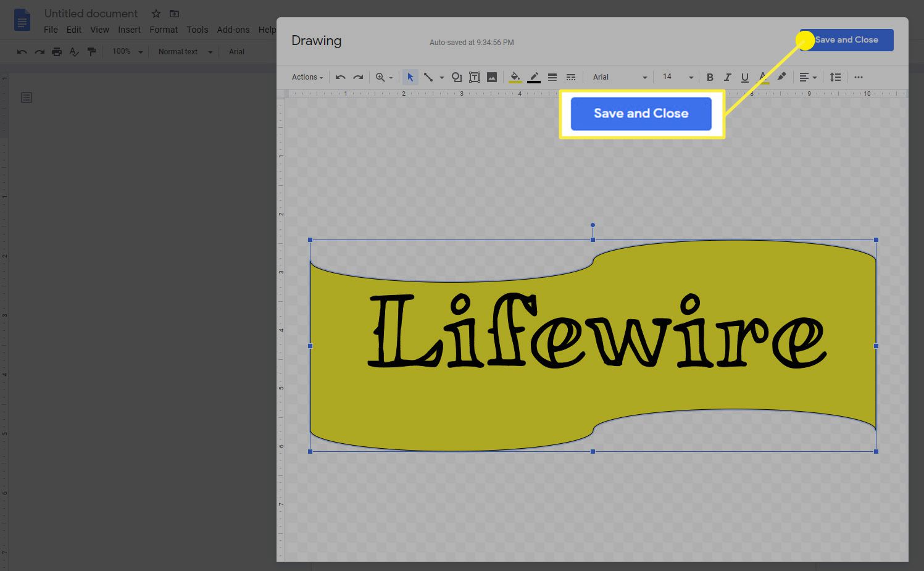Toggle Bold in Drawing toolbar
The width and height of the screenshot is (924, 571).
(x=710, y=77)
